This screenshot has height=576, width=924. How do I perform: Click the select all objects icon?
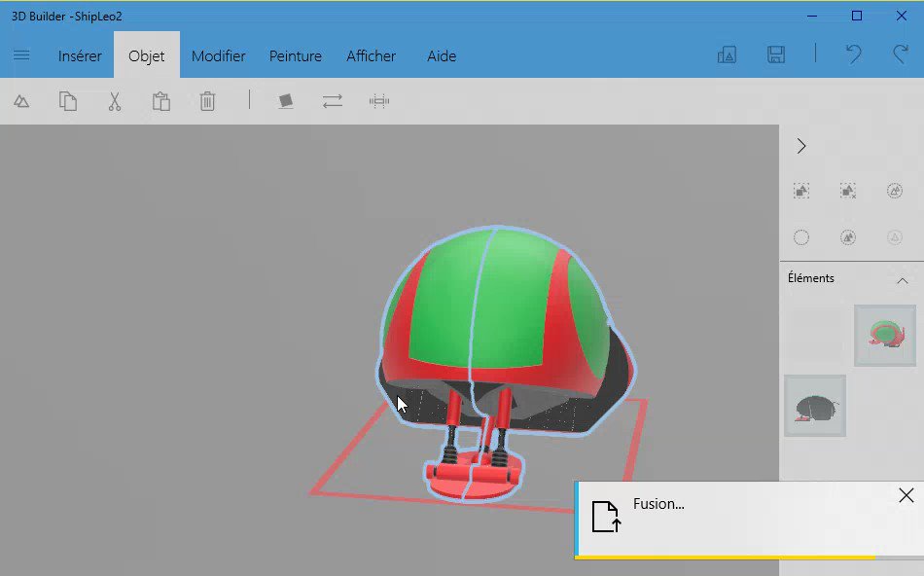801,191
